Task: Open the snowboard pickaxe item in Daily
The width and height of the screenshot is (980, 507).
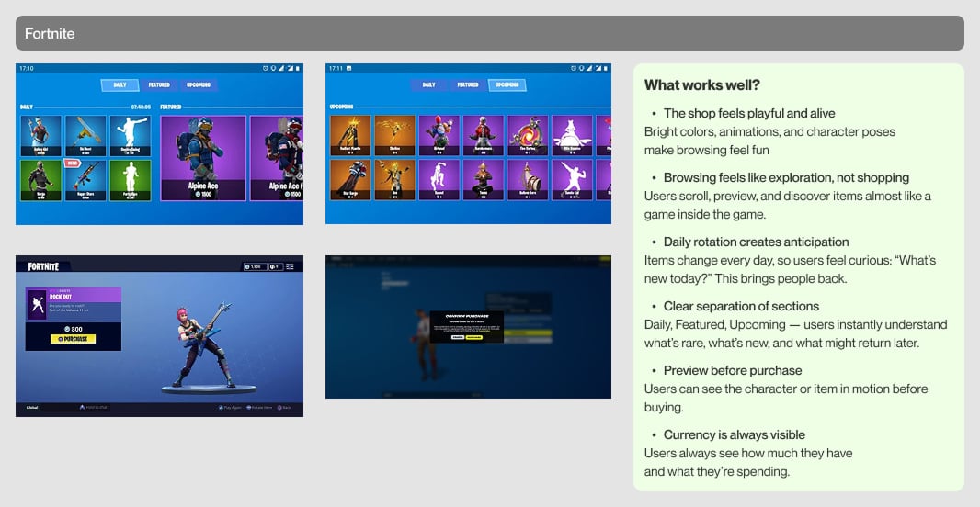Action: coord(85,136)
